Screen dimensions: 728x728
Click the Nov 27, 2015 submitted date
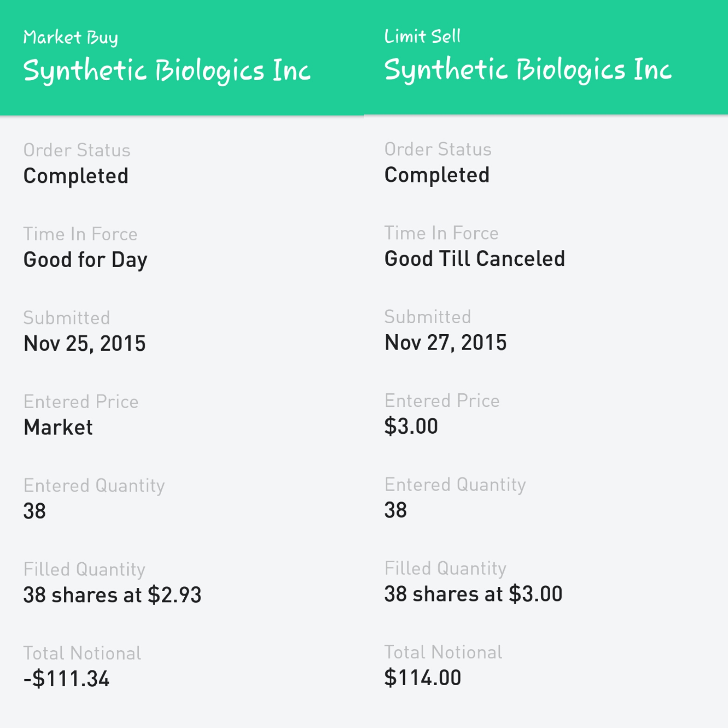tap(445, 343)
